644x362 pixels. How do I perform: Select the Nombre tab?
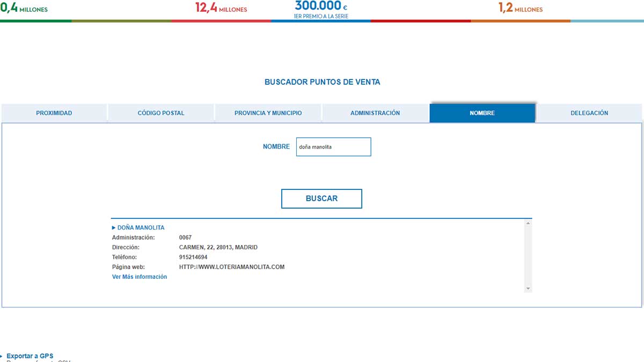(x=482, y=113)
